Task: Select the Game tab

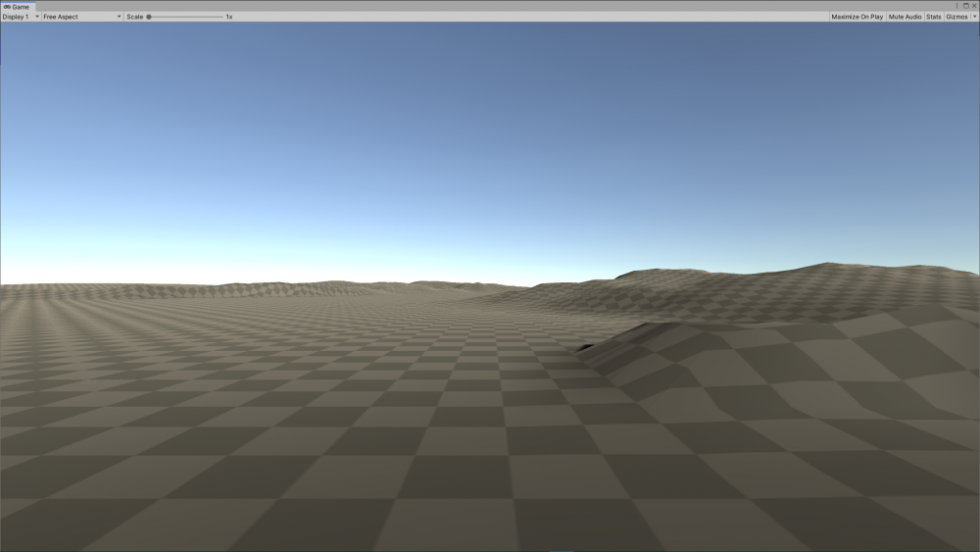Action: (x=17, y=6)
